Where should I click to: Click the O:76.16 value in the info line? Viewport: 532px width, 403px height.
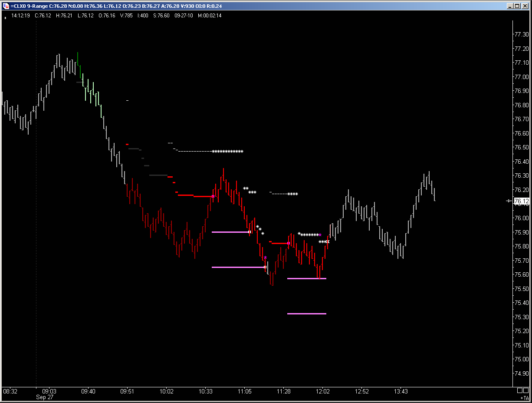coord(107,16)
